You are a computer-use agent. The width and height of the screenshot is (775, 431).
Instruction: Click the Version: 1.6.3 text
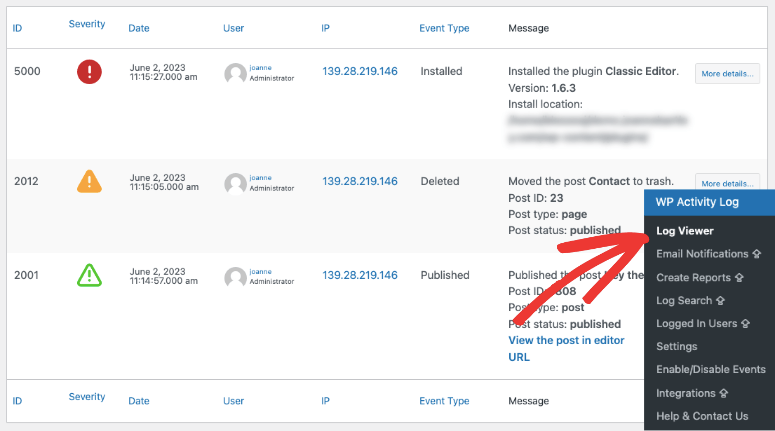(542, 88)
